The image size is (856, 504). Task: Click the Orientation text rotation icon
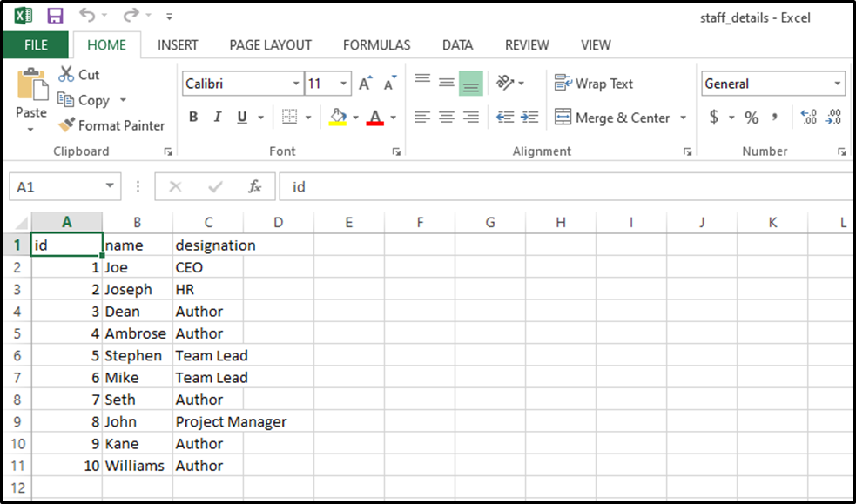tap(505, 83)
